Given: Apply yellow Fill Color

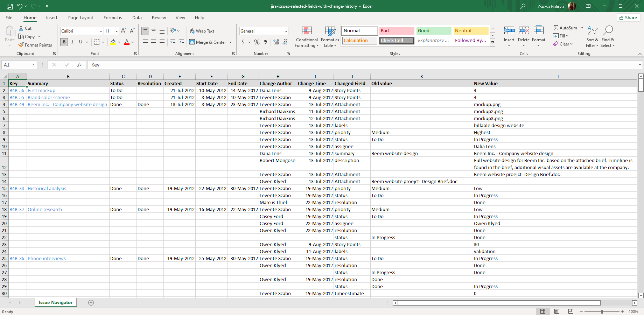Looking at the screenshot, I should [x=113, y=42].
